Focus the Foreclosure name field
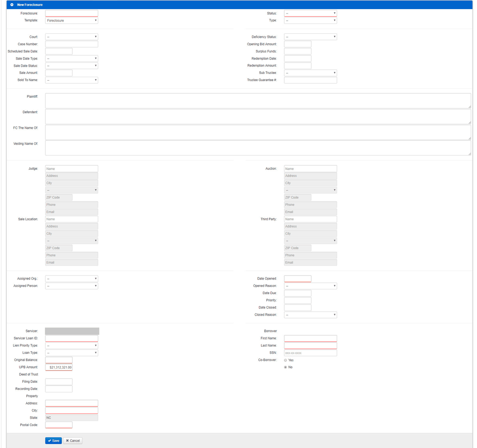Viewport: 477px width, 448px height. (72, 13)
